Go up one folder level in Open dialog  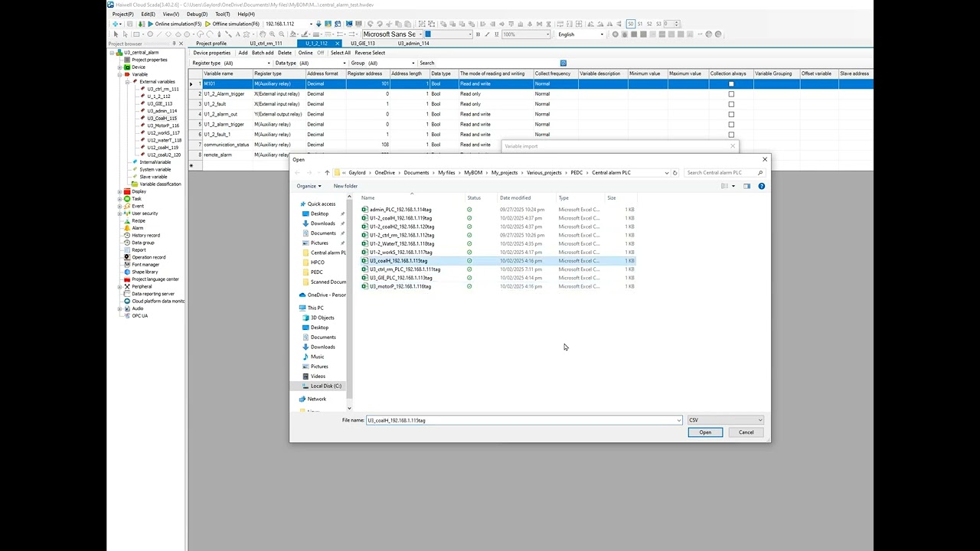coord(327,173)
